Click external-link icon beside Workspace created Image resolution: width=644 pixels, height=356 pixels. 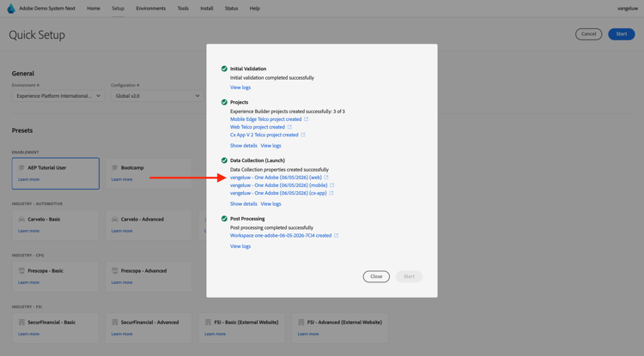tap(336, 235)
